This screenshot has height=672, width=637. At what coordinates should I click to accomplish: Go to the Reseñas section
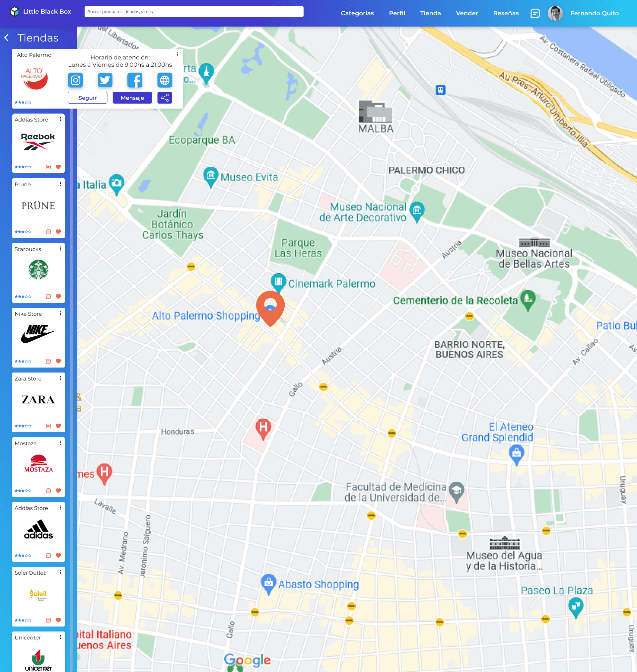pyautogui.click(x=506, y=13)
